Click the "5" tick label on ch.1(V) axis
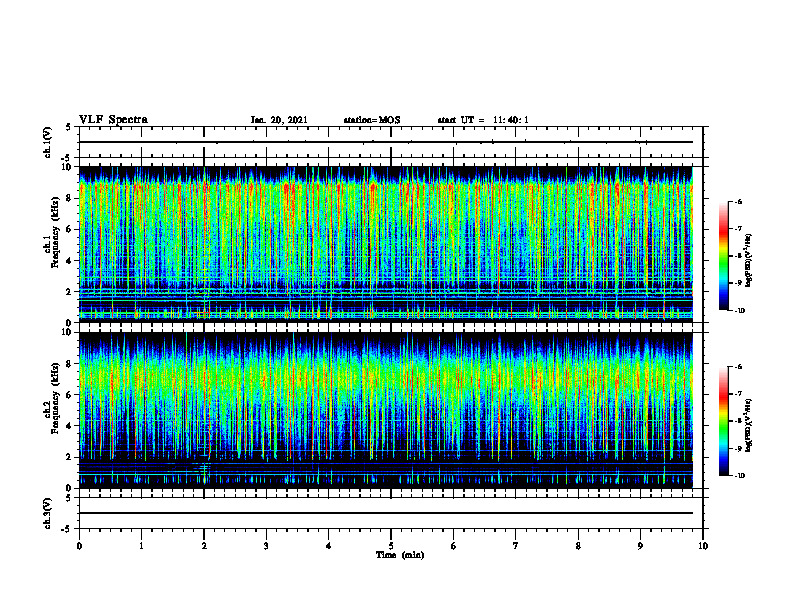This screenshot has height=612, width=792. [68, 127]
